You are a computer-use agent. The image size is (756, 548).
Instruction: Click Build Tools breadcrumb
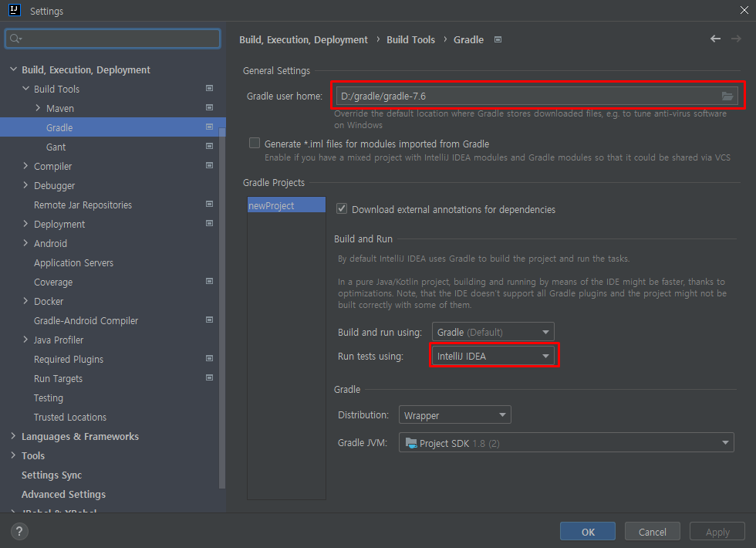tap(410, 39)
